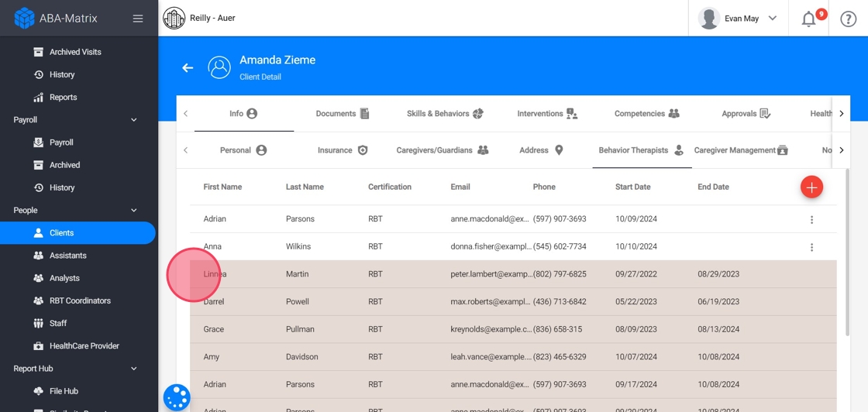Screen dimensions: 868x412
Task: Collapse the People sidebar section
Action: (133, 211)
